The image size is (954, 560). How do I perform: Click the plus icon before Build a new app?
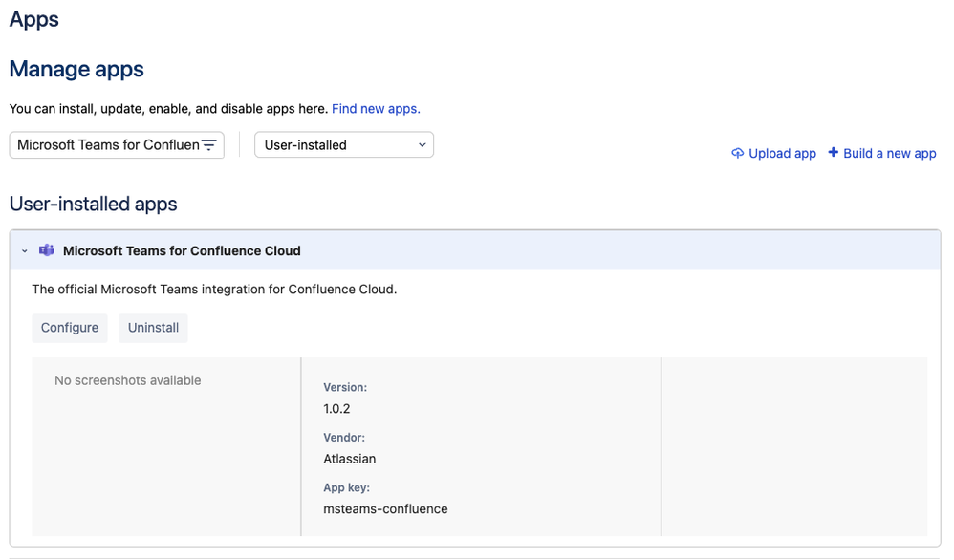click(x=831, y=153)
